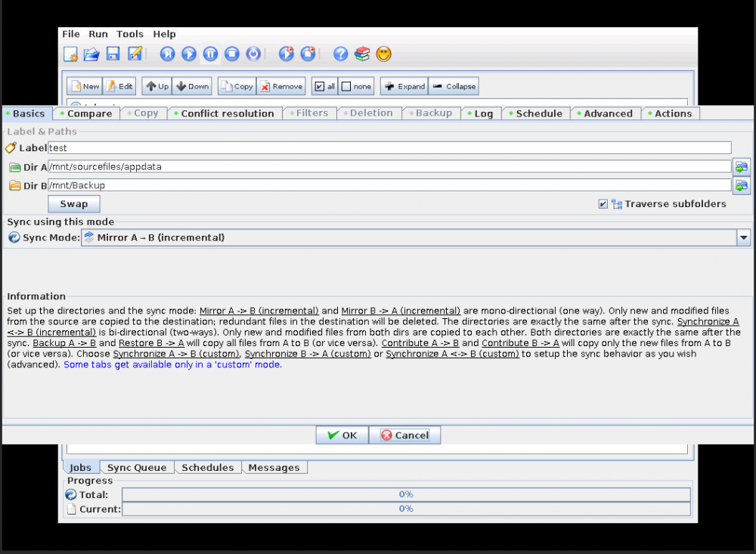Open the Log tab
This screenshot has height=554, width=756.
click(481, 114)
